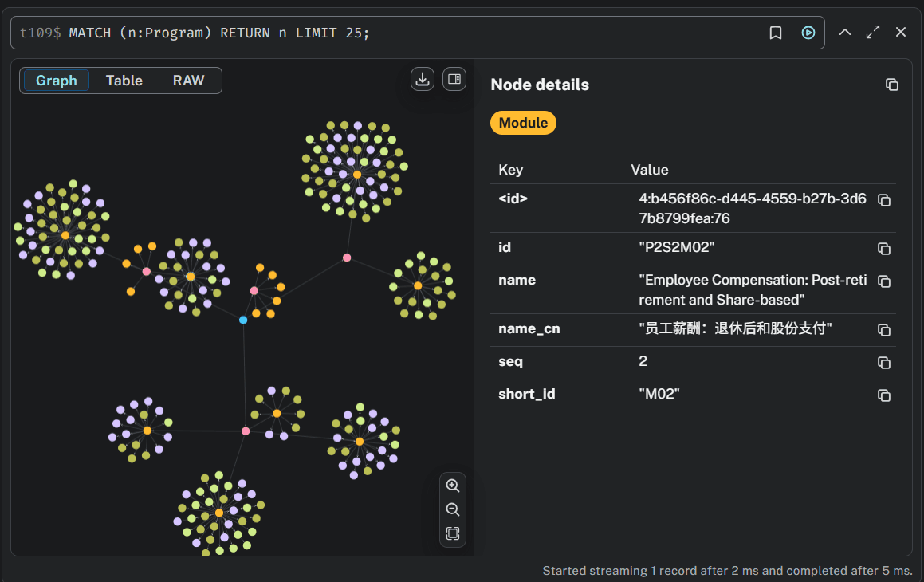The image size is (924, 582).
Task: Copy the node id value P2S2M02
Action: coord(884,248)
